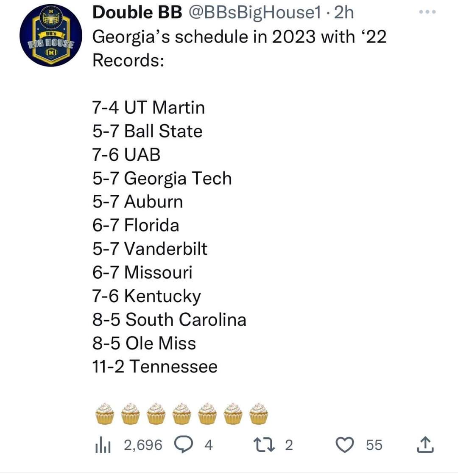Viewport: 458px width, 476px height.
Task: Click the 2h timestamp
Action: point(344,13)
